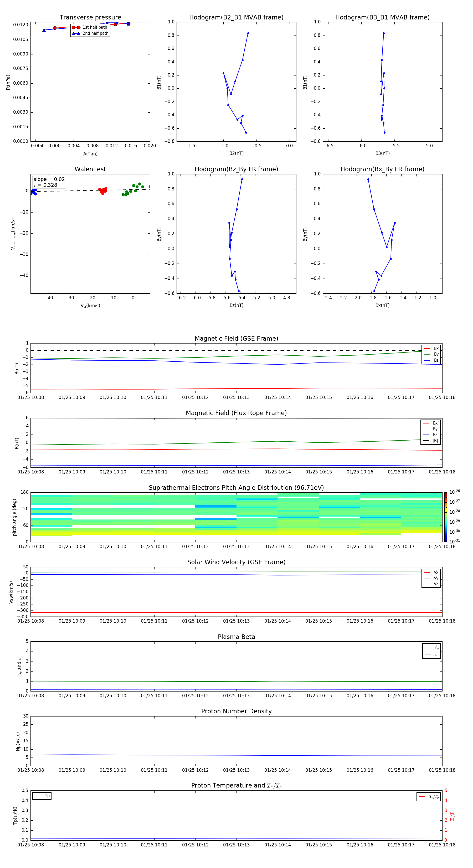This screenshot has height=868, width=473.
Task: Click the Suprathermal Electrons Pitch Angle title
Action: 236,488
